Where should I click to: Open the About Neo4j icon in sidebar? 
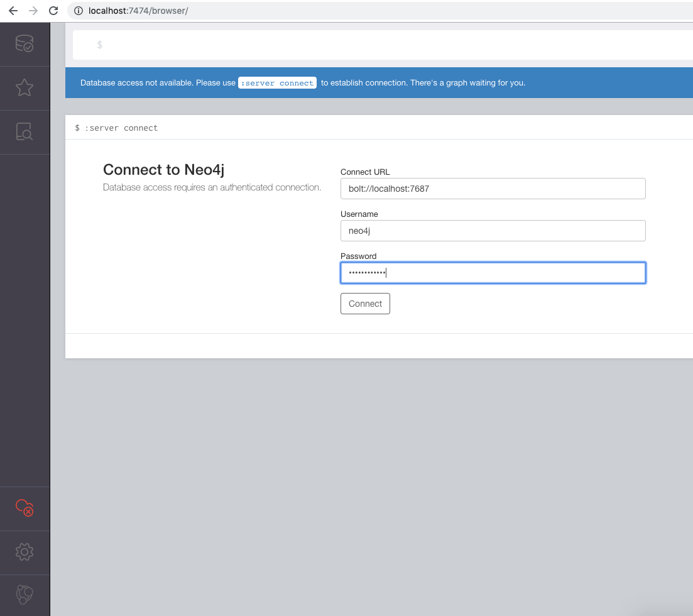(x=25, y=595)
